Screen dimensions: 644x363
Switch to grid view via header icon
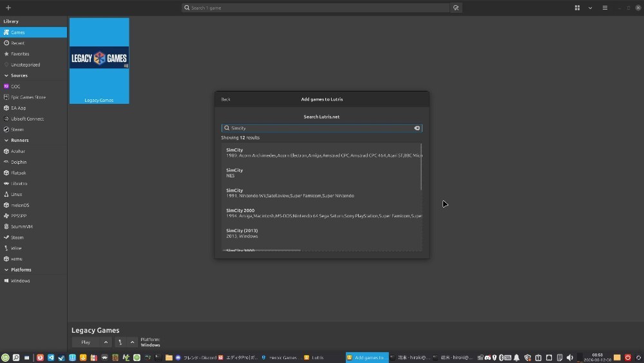pos(577,8)
